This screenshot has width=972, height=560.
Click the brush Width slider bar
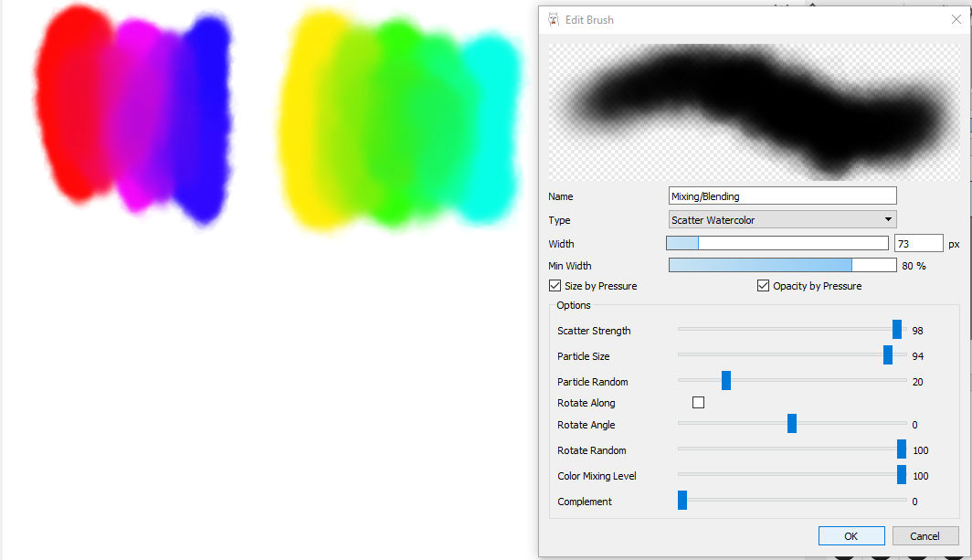777,242
